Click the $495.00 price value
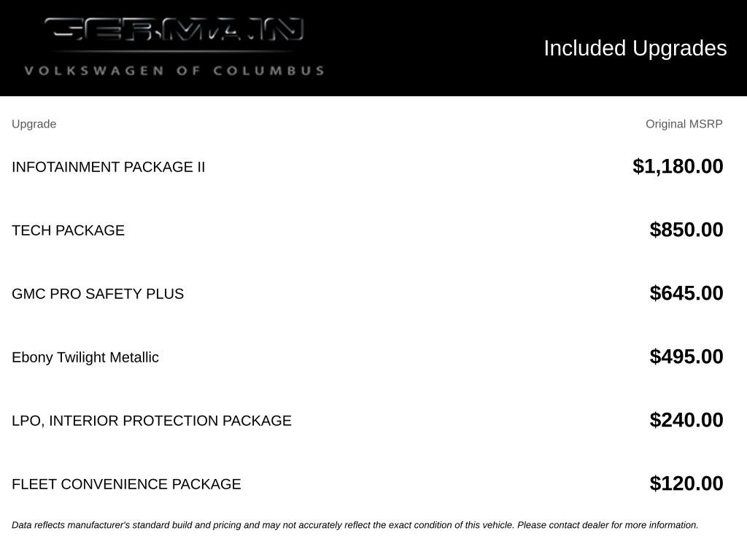The image size is (747, 560). tap(686, 356)
